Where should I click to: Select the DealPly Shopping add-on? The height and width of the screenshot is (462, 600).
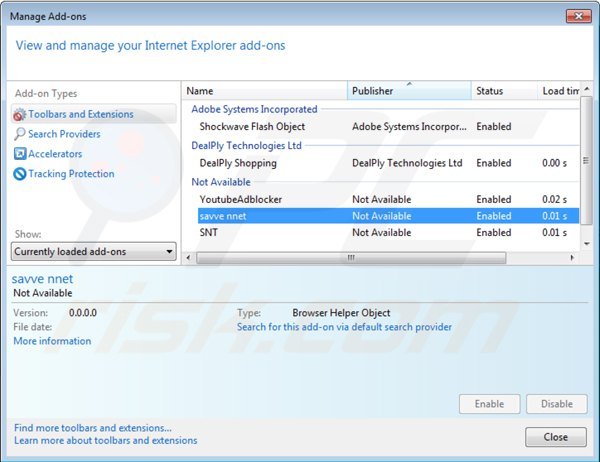click(388, 163)
